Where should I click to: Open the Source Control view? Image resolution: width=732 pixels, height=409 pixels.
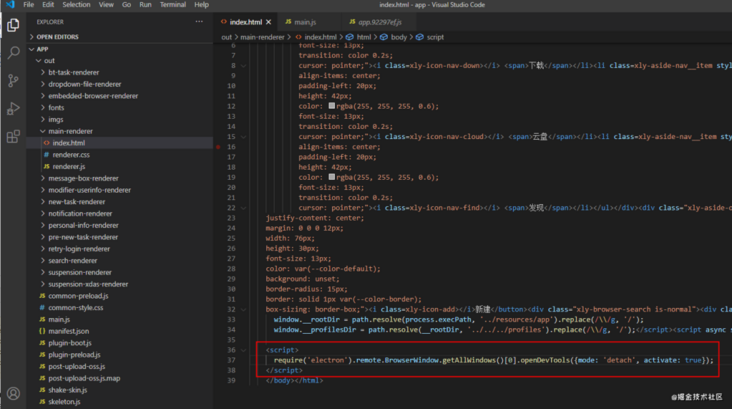pos(13,80)
